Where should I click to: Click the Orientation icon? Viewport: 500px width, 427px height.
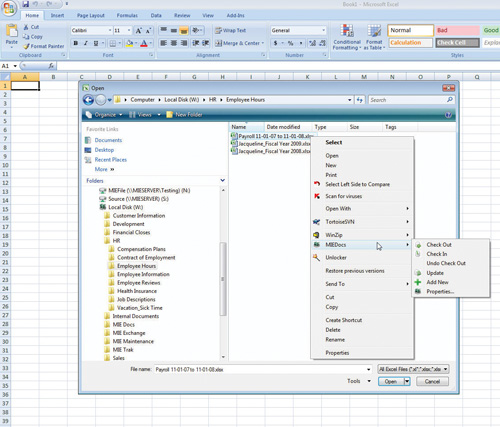[197, 31]
